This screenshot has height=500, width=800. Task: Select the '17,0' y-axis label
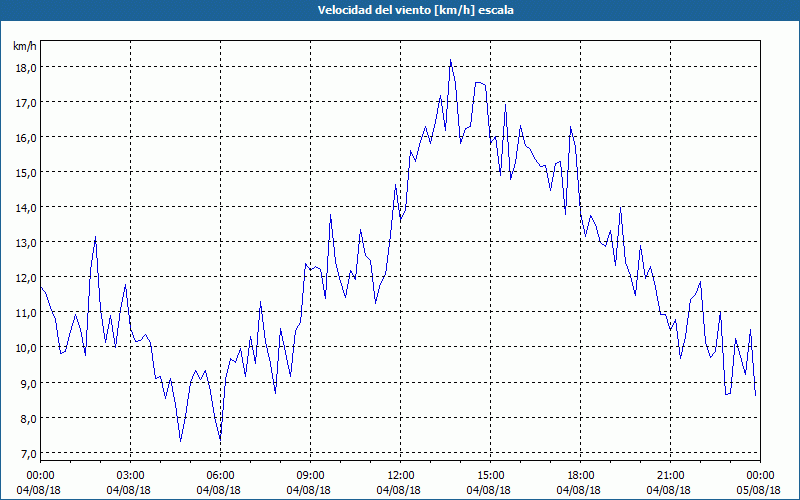pyautogui.click(x=26, y=103)
